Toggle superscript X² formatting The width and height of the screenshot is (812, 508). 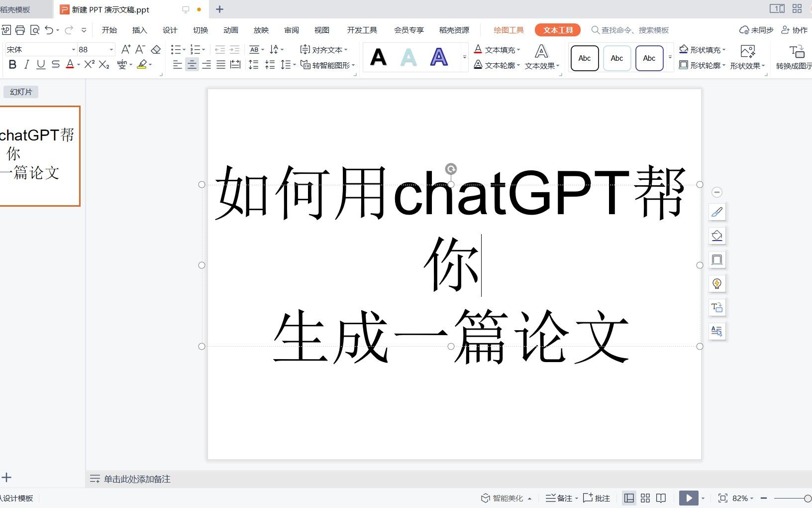[89, 64]
